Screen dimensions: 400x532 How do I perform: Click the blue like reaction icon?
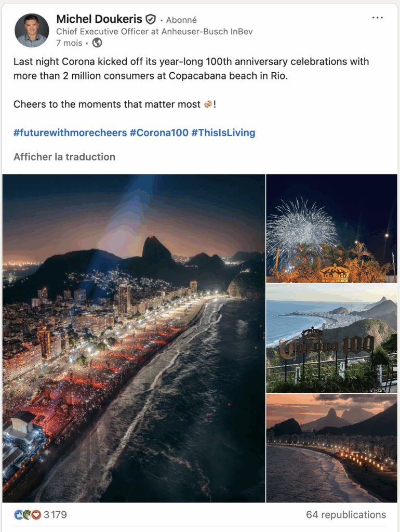pyautogui.click(x=18, y=515)
